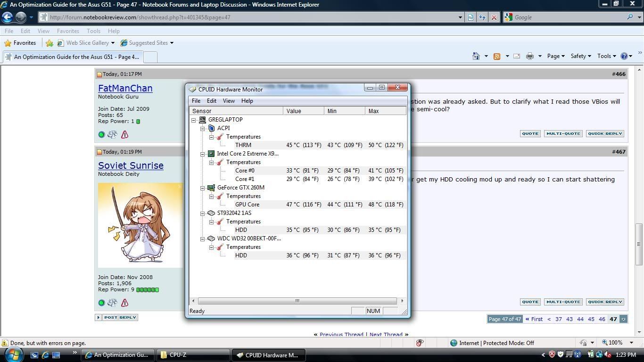
Task: Collapse the GeForce GTX 260M node
Action: click(x=203, y=188)
